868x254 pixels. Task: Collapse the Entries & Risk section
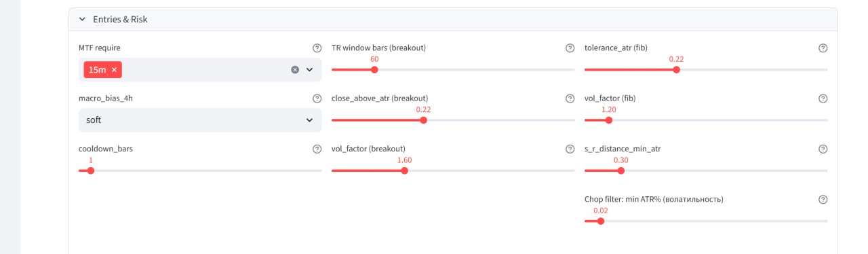(83, 20)
